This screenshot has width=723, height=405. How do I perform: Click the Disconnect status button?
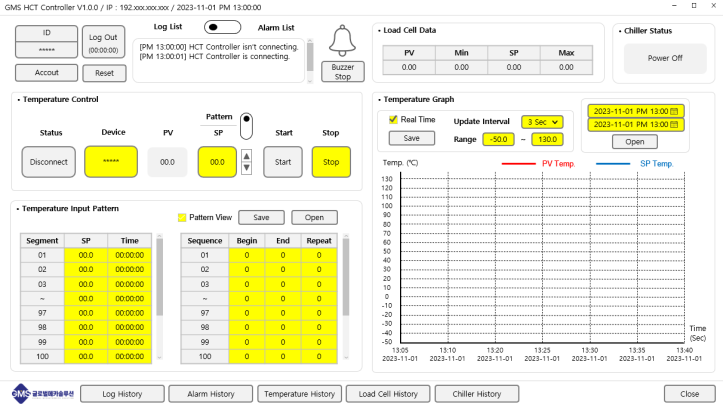point(50,161)
